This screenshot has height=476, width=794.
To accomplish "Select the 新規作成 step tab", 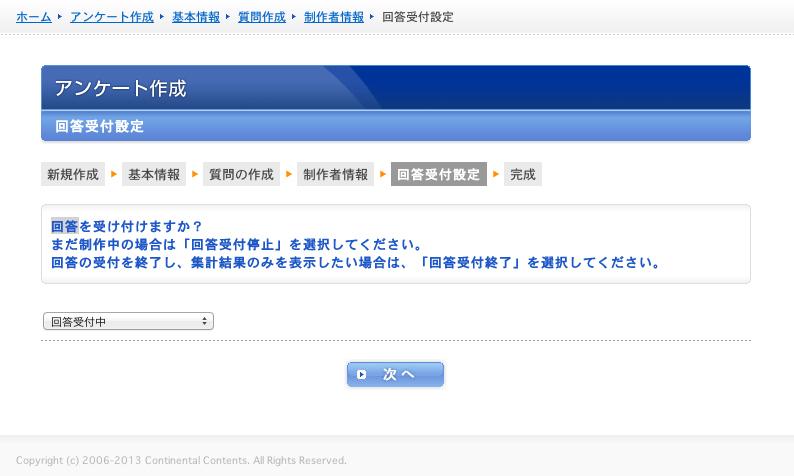I will (73, 174).
